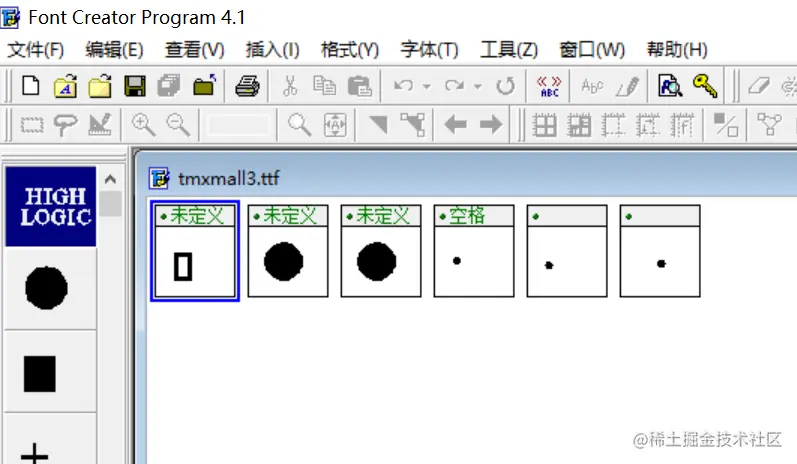The image size is (797, 464).
Task: Go to next glyph with right arrow
Action: click(x=491, y=125)
